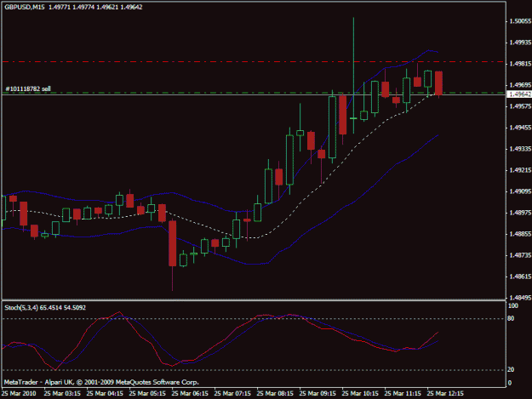
Task: Click the stochastic 80 level label
Action: (511, 318)
